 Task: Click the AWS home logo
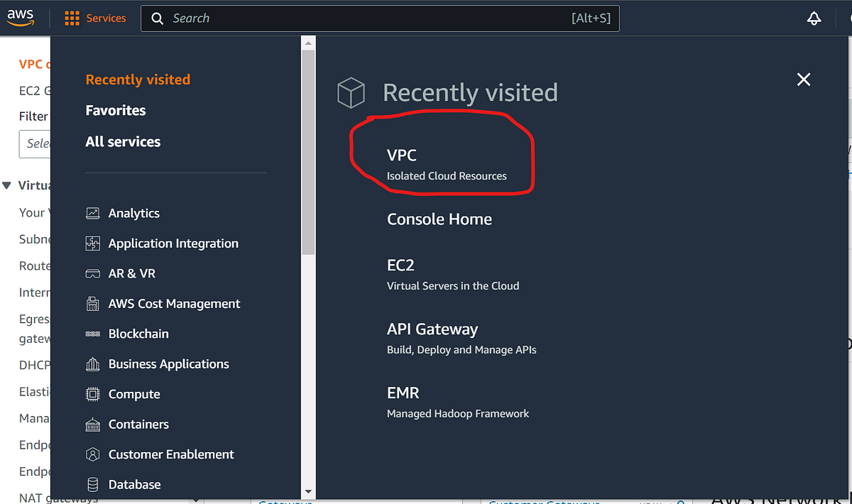click(x=21, y=18)
